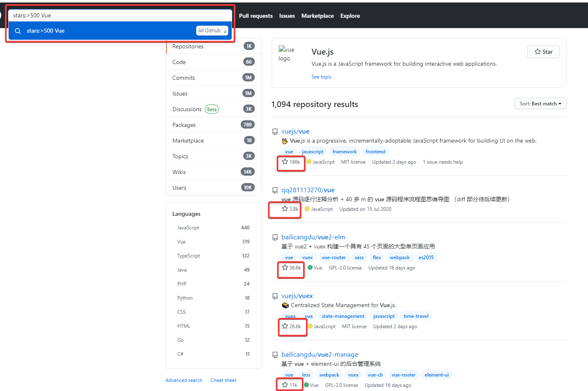Select Packages result filter
The image size is (588, 391).
point(214,125)
